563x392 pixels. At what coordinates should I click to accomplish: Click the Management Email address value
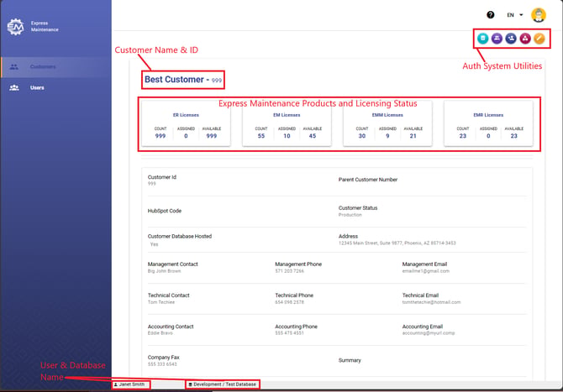(x=425, y=271)
